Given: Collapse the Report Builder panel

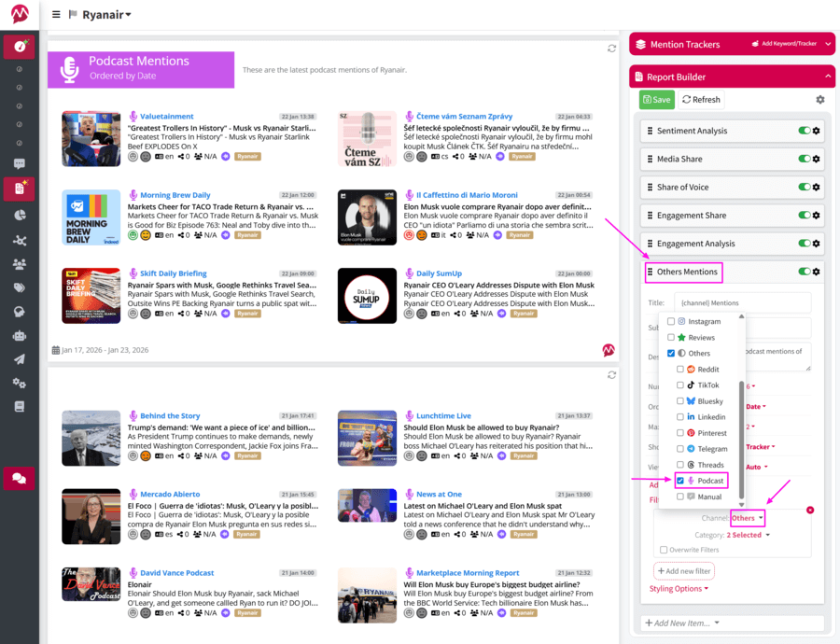Looking at the screenshot, I should (828, 77).
